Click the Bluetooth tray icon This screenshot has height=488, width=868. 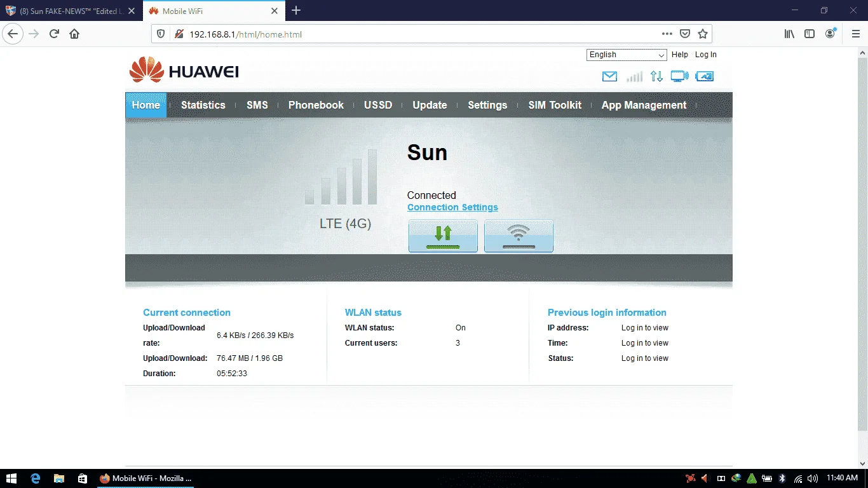[782, 478]
